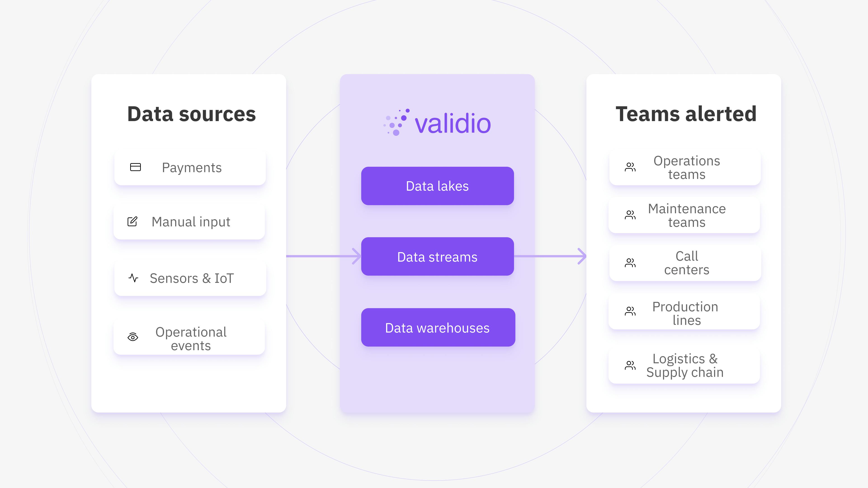Click the Sensors & IoT waveform icon
Viewport: 868px width, 488px height.
click(134, 278)
